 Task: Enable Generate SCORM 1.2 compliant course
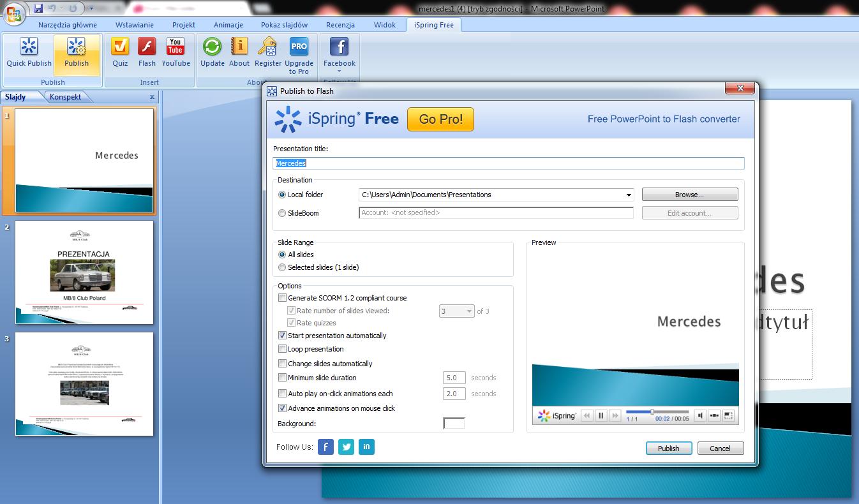coord(282,298)
